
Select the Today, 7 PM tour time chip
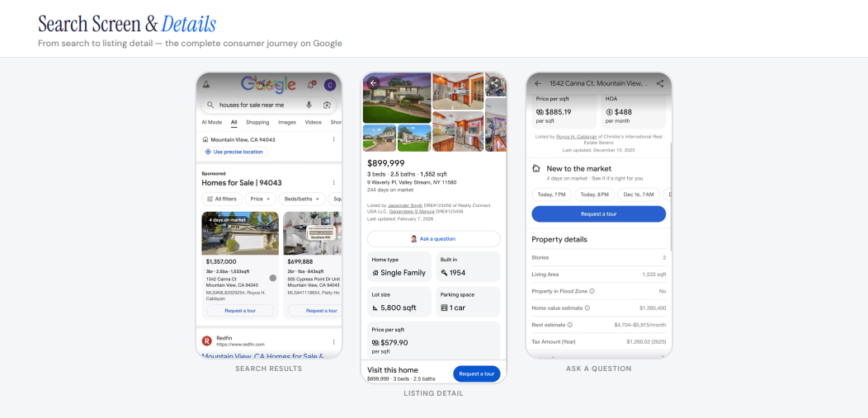pyautogui.click(x=551, y=195)
